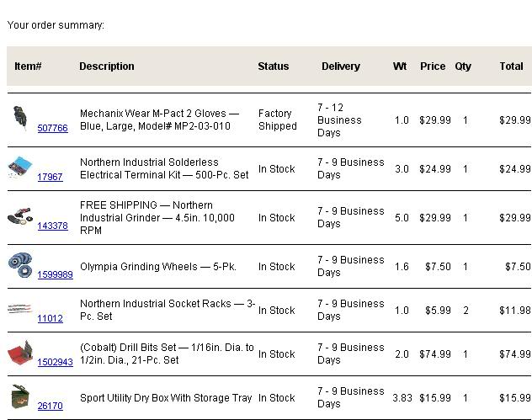Screen dimensions: 532x420
Task: Click the green dry box thumbnail
Action: [20, 396]
